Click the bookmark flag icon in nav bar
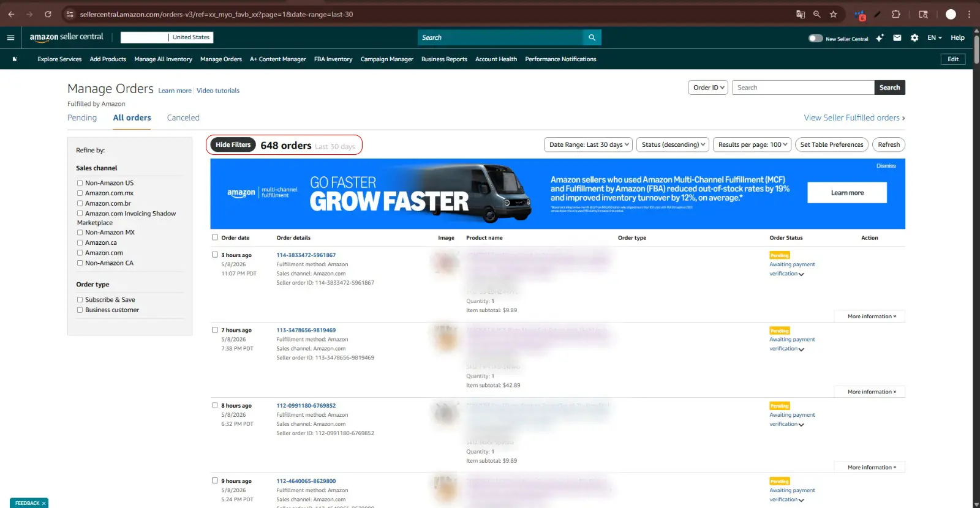The image size is (980, 508). [x=15, y=59]
